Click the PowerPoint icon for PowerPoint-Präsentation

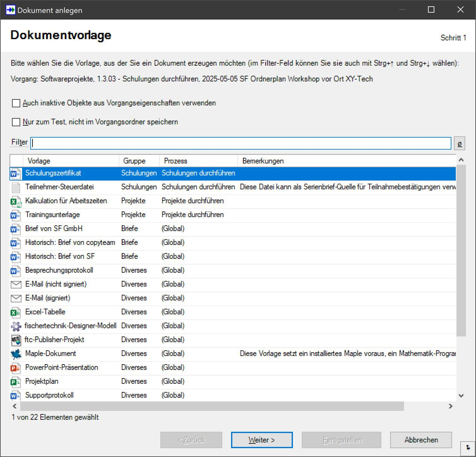pos(15,368)
